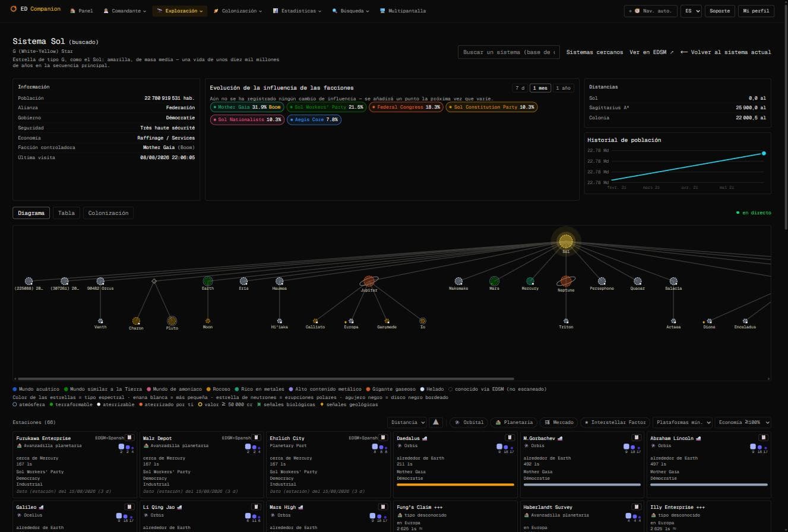
Task: Open the Plataformas mín. dropdown
Action: coord(682,422)
